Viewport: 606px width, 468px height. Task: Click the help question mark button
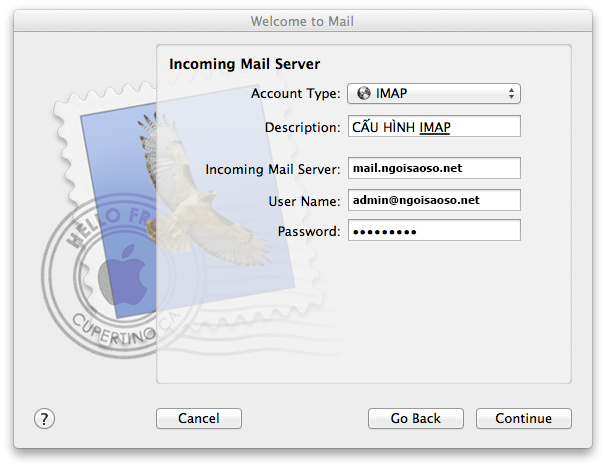(44, 419)
